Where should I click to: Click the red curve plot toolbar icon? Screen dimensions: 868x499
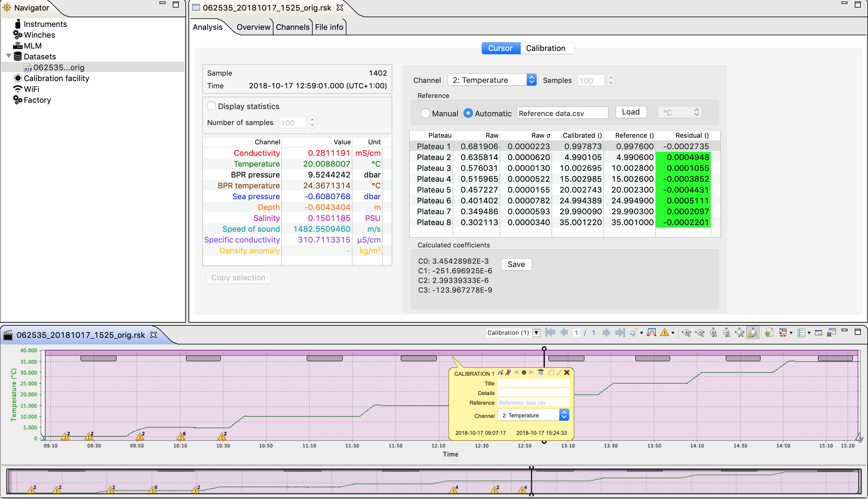[651, 332]
